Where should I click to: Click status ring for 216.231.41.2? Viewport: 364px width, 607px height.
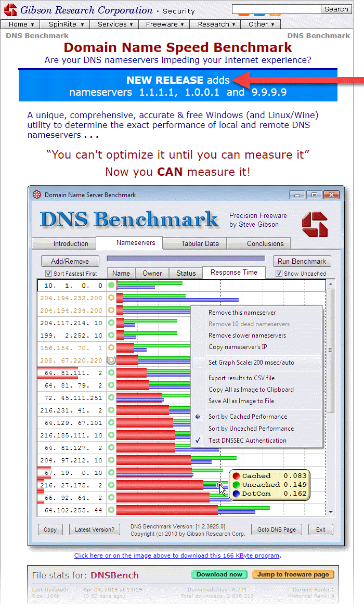pos(111,410)
